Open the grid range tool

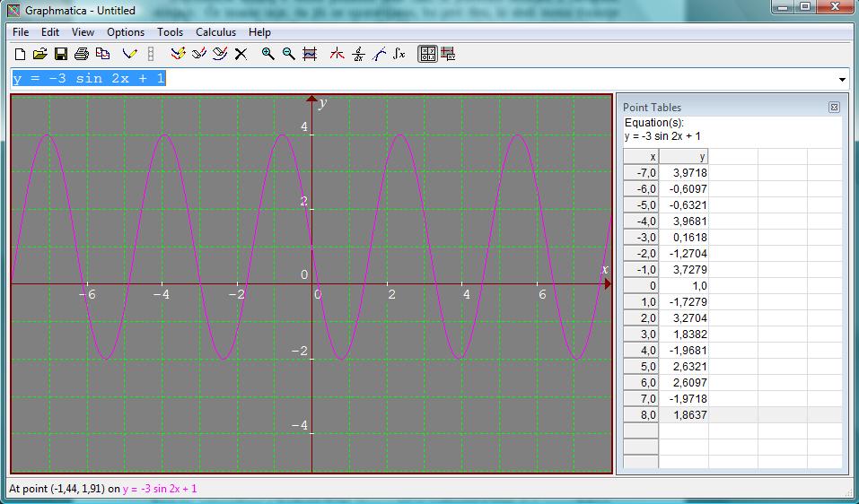click(310, 54)
